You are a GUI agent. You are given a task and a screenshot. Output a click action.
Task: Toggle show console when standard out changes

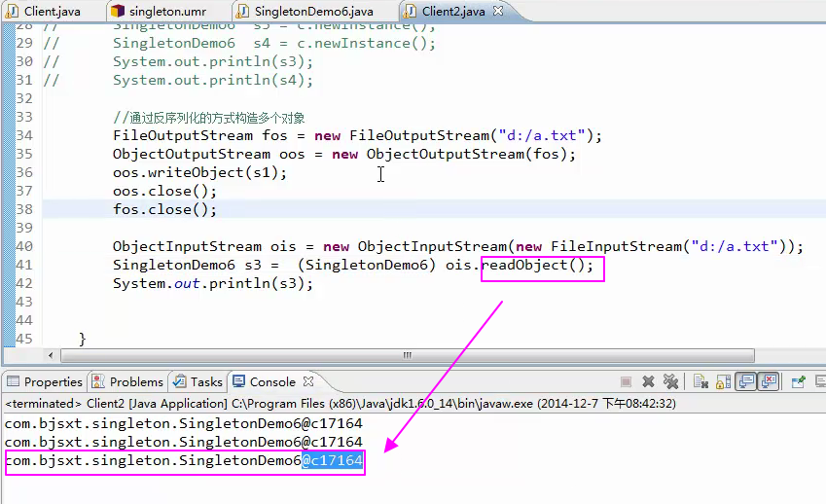[x=746, y=381]
